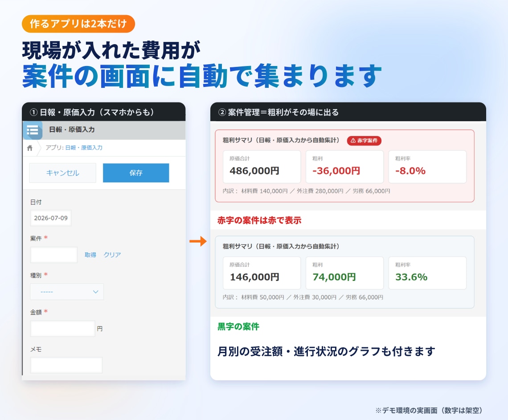
Task: Click the 赤字の案件は赤で表示 caption
Action: click(x=259, y=220)
